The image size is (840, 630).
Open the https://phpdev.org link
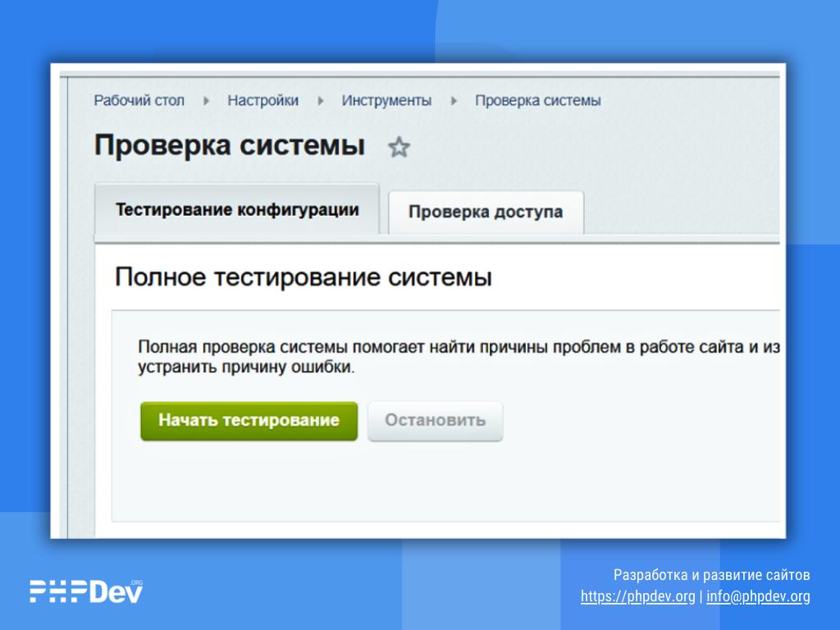637,596
